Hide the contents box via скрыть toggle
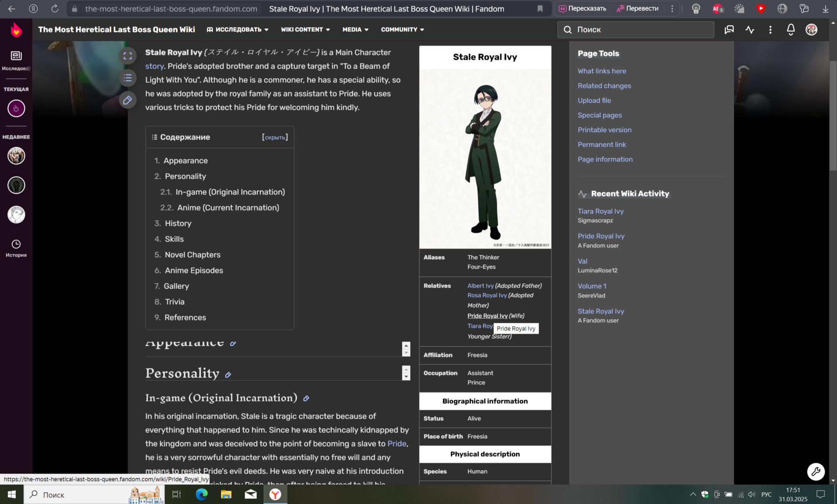This screenshot has height=504, width=837. click(275, 137)
